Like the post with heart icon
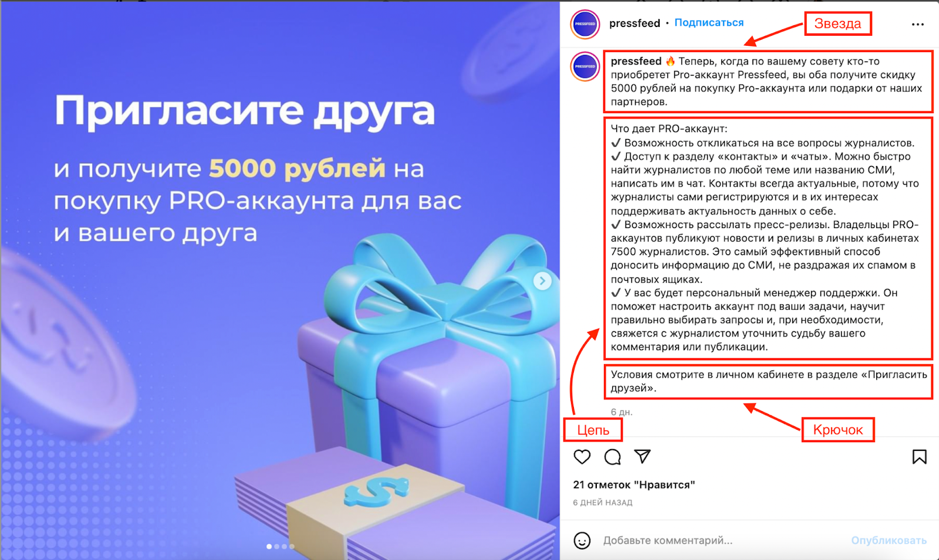This screenshot has width=939, height=560. pyautogui.click(x=582, y=457)
